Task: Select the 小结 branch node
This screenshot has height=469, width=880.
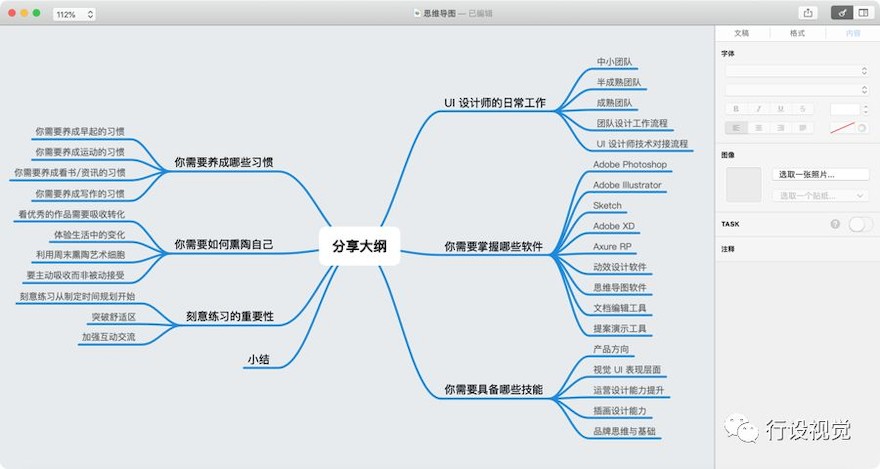Action: (259, 360)
